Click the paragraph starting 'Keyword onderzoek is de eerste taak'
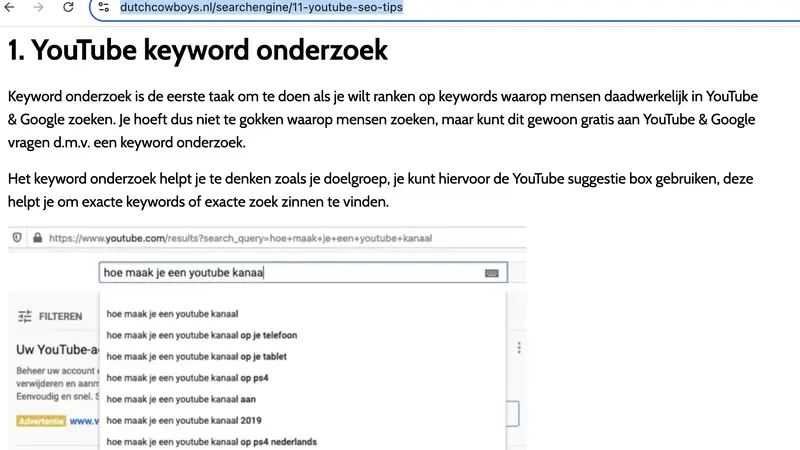 [383, 119]
